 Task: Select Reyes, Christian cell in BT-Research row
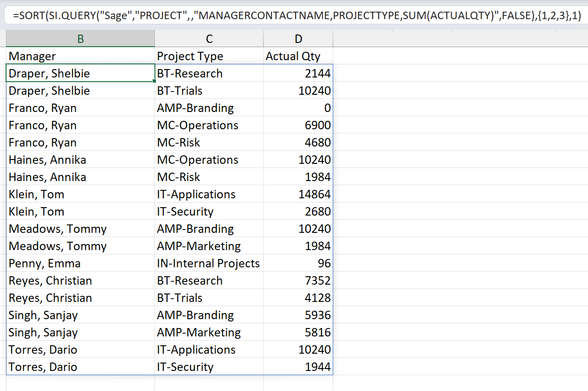81,280
